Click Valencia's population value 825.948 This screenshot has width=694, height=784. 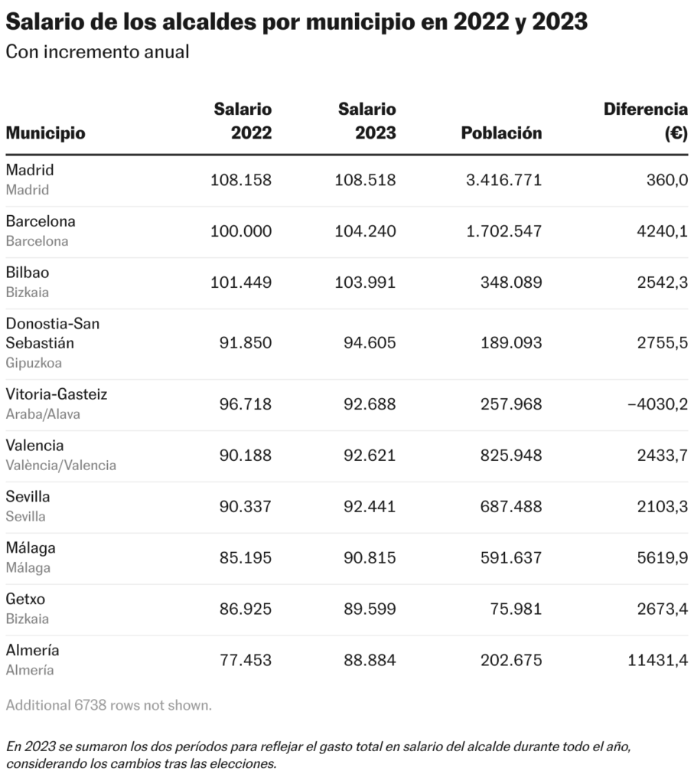click(503, 456)
